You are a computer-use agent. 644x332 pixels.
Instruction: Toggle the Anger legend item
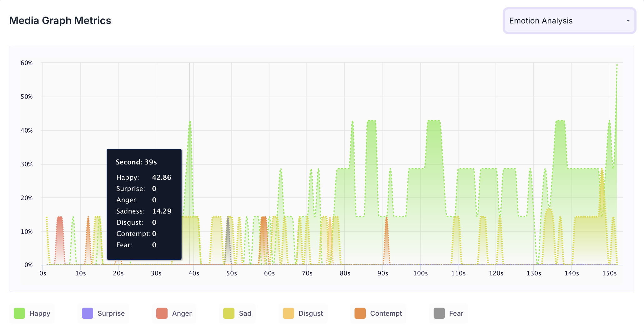174,313
